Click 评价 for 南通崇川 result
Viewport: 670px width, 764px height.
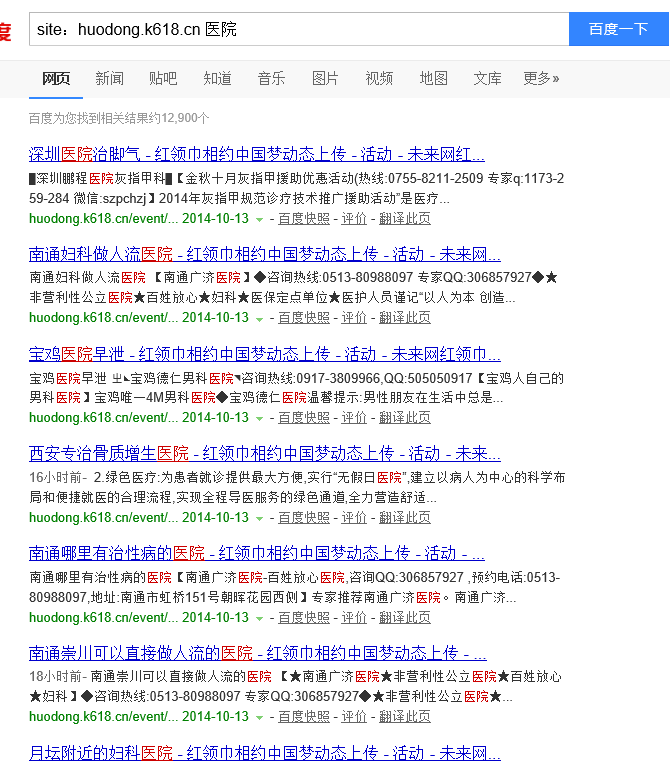354,716
